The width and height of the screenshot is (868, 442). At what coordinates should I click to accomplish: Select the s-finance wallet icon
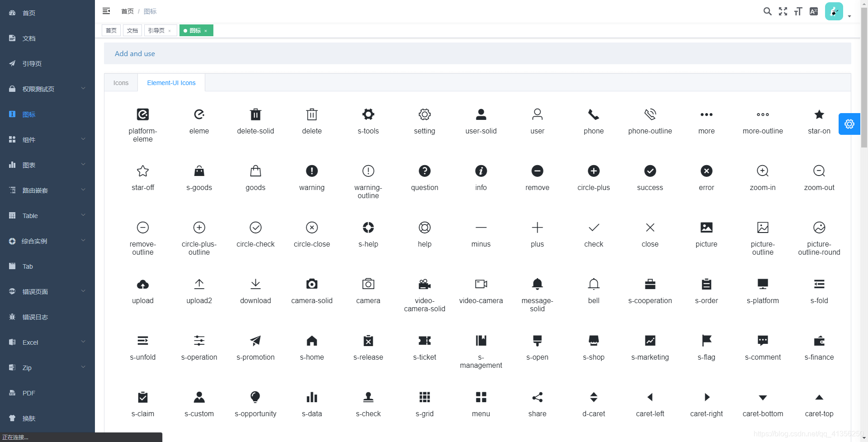click(819, 341)
